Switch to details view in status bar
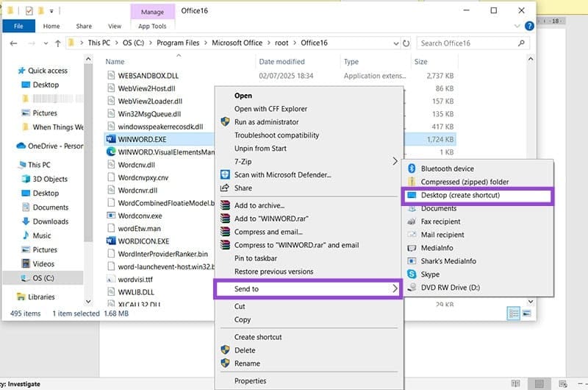Image resolution: width=588 pixels, height=390 pixels. click(x=514, y=313)
